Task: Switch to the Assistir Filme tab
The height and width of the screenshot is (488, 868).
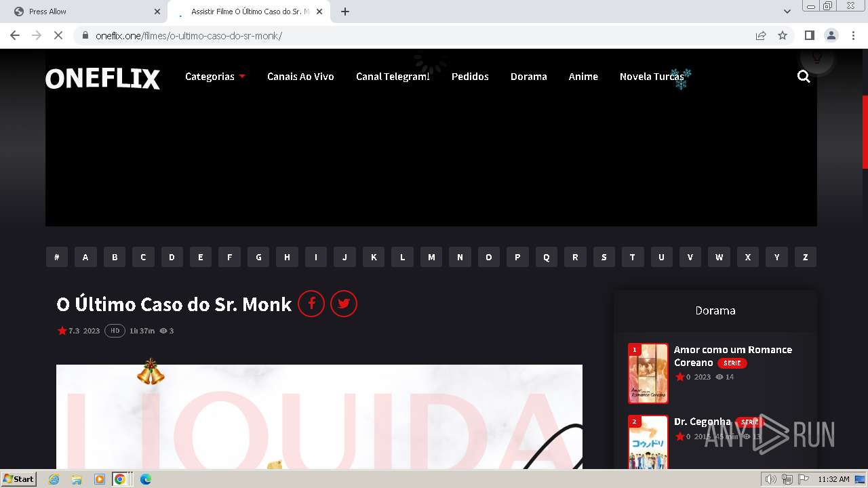Action: coord(249,12)
